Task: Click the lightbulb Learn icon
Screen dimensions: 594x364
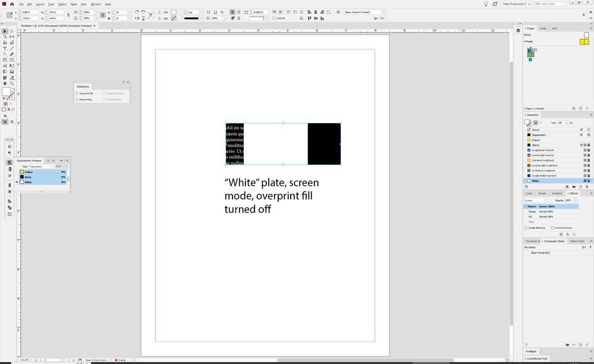Action: coord(486,4)
